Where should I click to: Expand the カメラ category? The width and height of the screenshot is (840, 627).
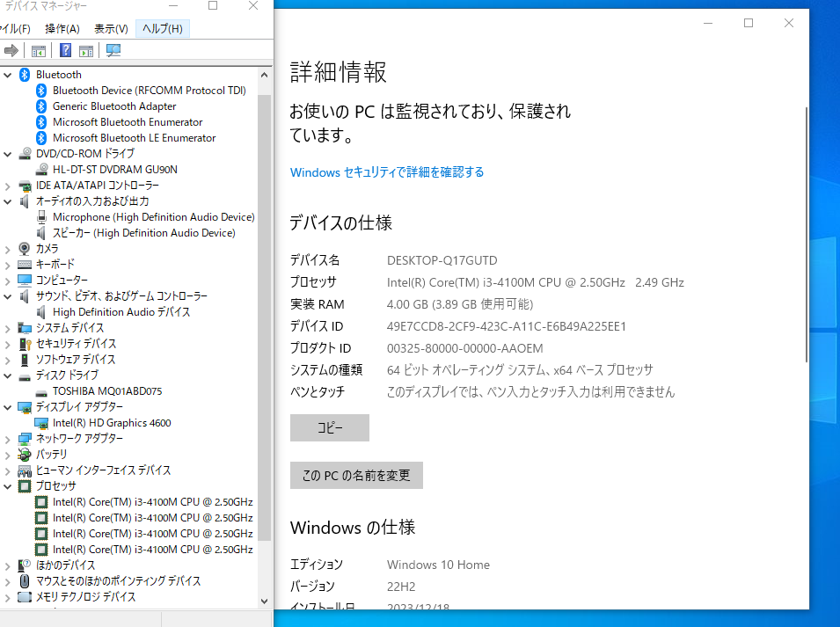(x=8, y=250)
